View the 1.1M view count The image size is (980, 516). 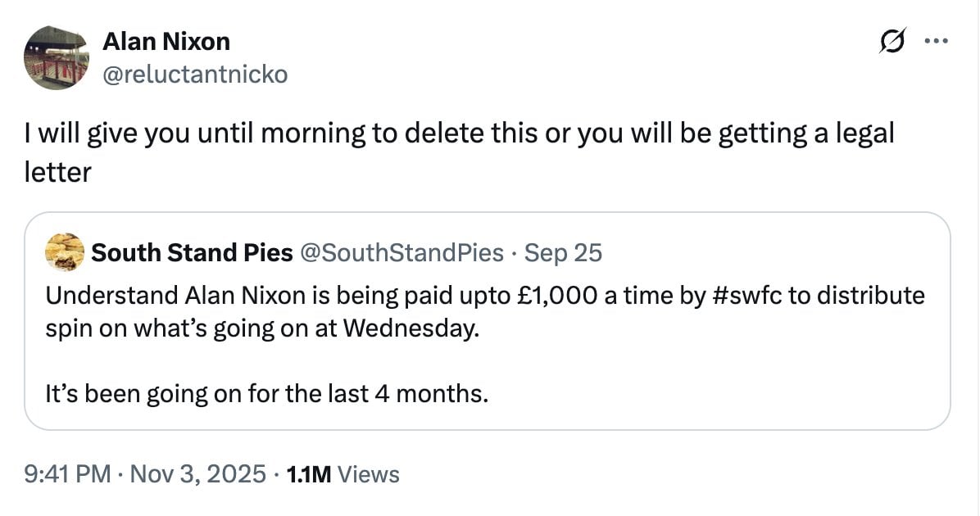click(306, 473)
